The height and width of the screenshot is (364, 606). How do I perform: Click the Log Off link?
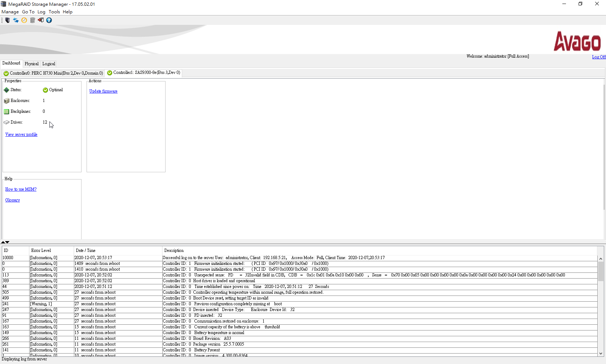[598, 57]
